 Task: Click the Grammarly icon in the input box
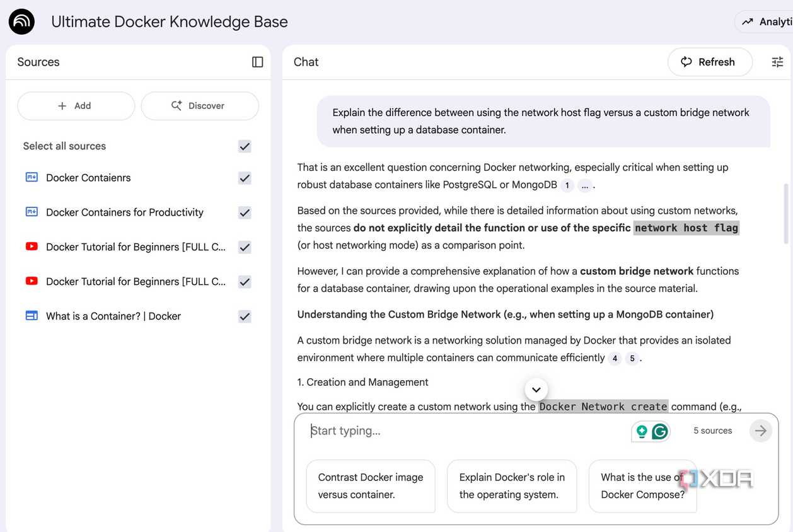[660, 431]
